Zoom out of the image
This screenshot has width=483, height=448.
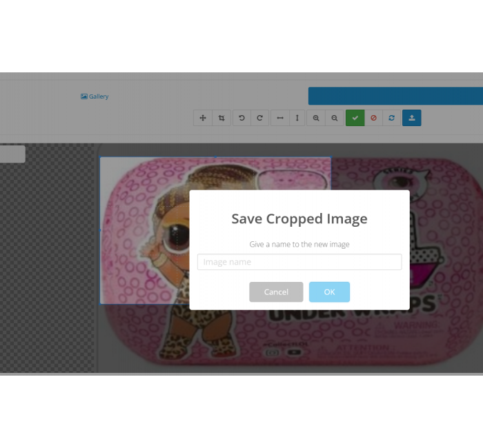[335, 118]
